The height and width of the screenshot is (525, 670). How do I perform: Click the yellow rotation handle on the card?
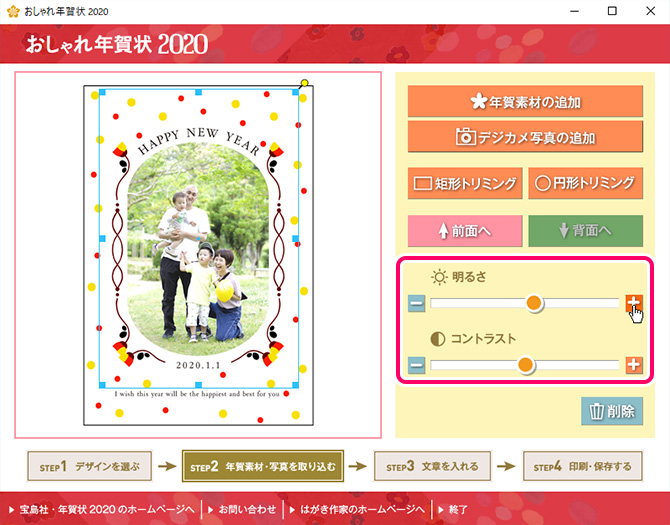(x=304, y=82)
